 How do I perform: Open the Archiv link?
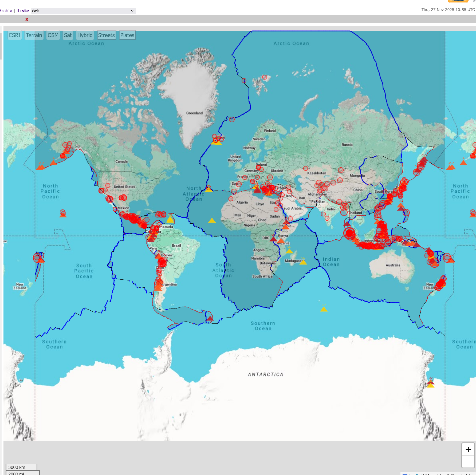click(6, 11)
